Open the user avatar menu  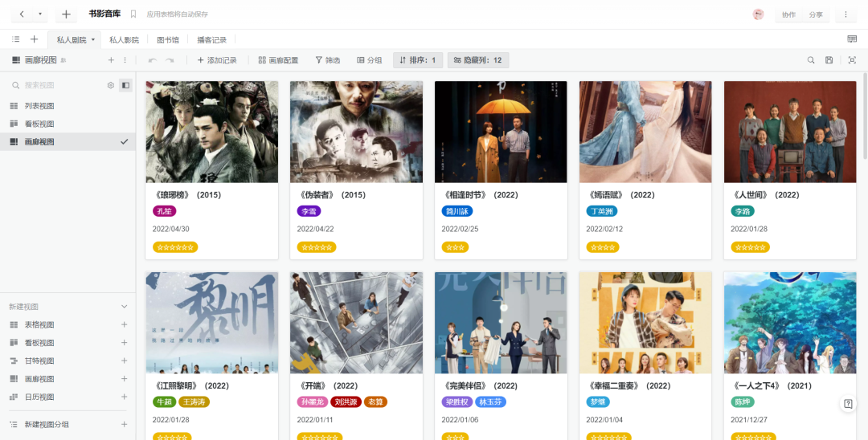(759, 14)
